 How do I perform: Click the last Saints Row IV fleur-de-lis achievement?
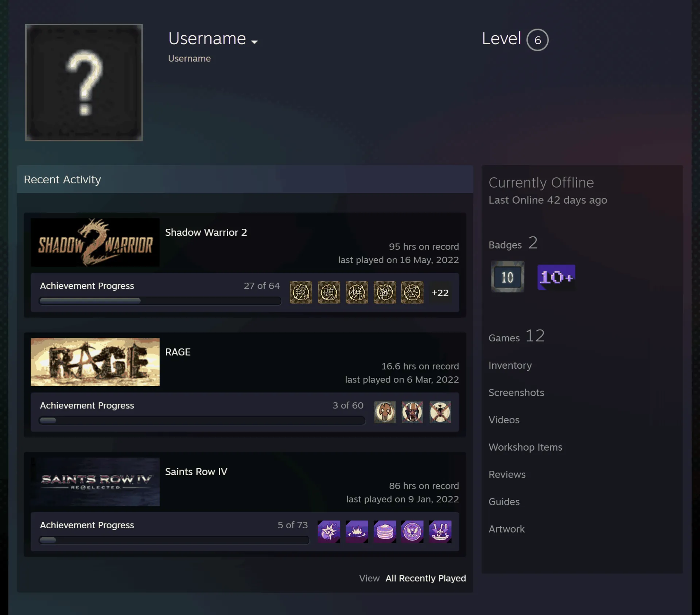point(440,532)
